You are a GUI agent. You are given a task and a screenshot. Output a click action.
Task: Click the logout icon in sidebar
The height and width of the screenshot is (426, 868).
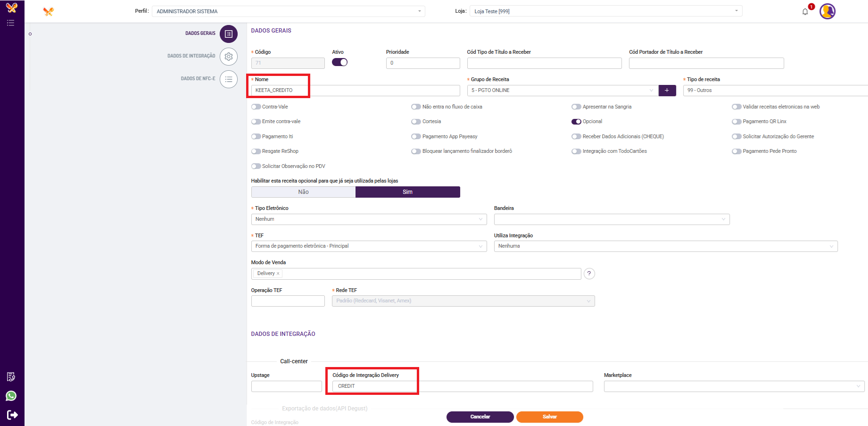[12, 415]
